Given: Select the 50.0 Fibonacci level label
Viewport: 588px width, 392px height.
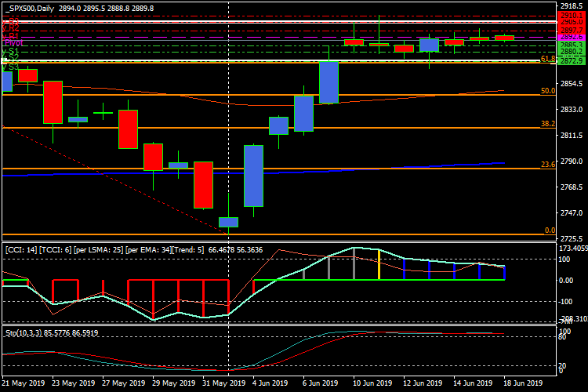Looking at the screenshot, I should tap(548, 90).
